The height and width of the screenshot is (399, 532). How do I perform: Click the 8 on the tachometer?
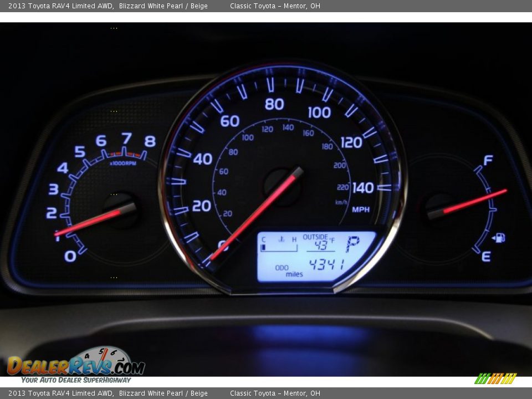point(150,141)
